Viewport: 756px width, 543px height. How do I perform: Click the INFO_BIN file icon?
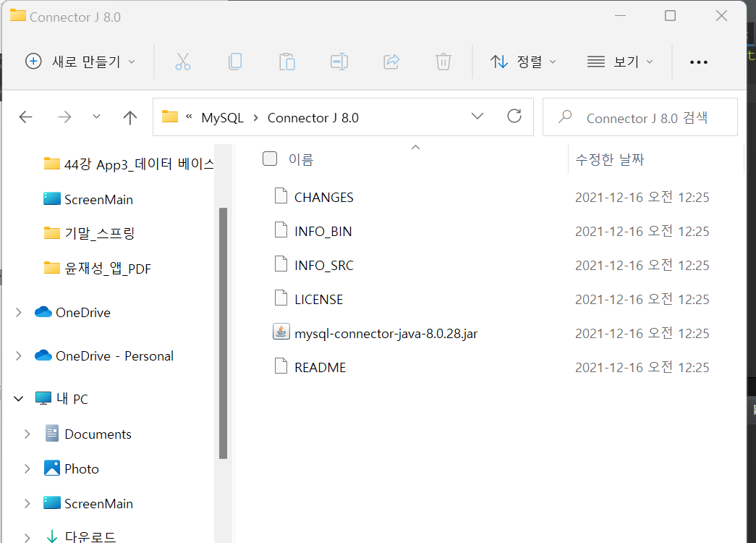[x=281, y=230]
